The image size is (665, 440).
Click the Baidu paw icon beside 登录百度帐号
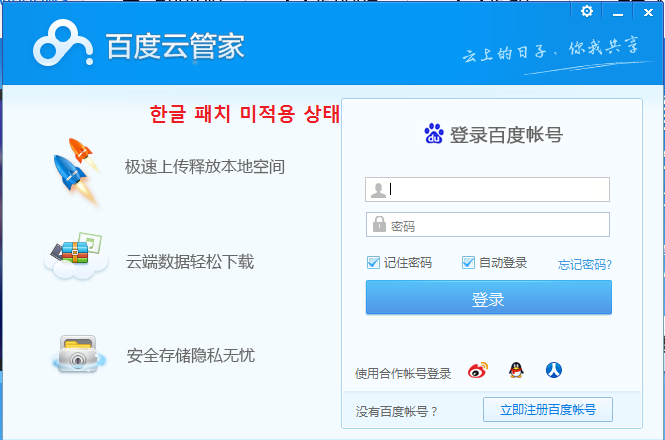434,134
